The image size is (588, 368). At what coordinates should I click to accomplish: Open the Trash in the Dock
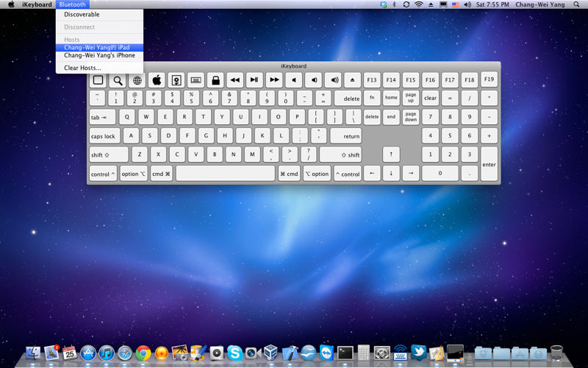[556, 353]
